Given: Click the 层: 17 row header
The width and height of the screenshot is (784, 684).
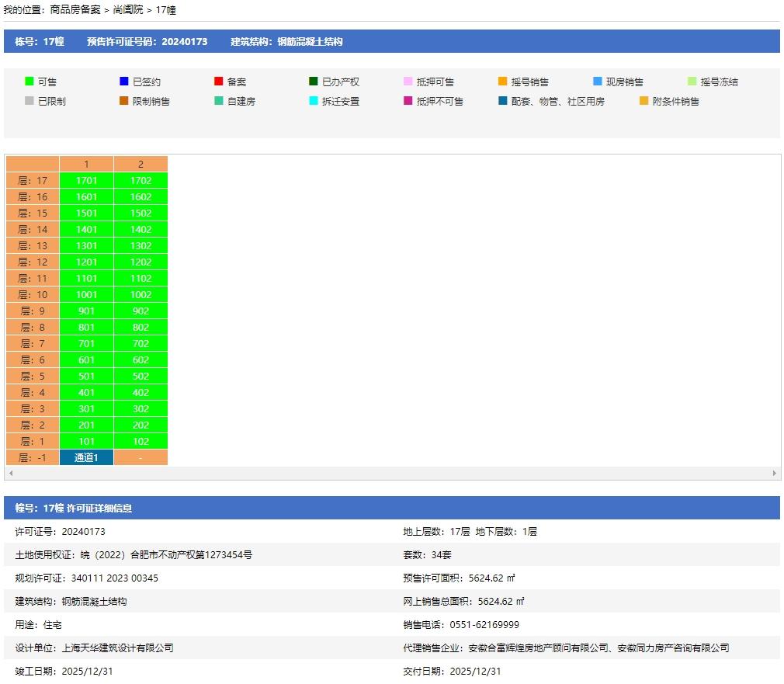Looking at the screenshot, I should pos(33,180).
